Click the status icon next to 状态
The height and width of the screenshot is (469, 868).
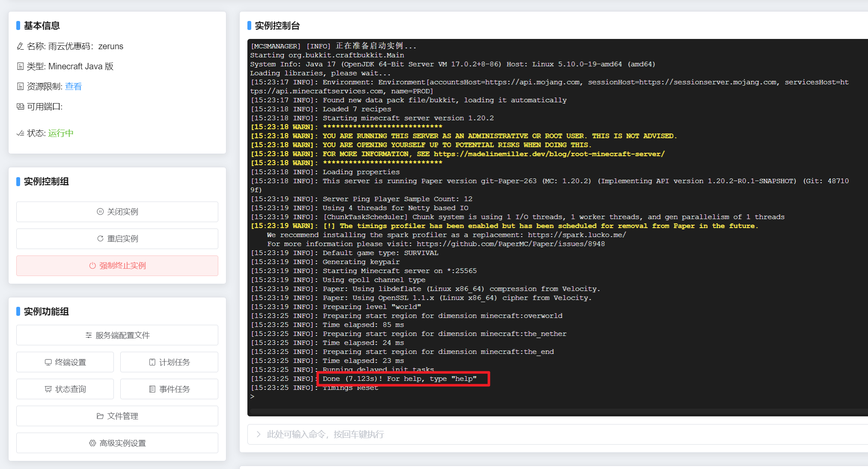(20, 133)
